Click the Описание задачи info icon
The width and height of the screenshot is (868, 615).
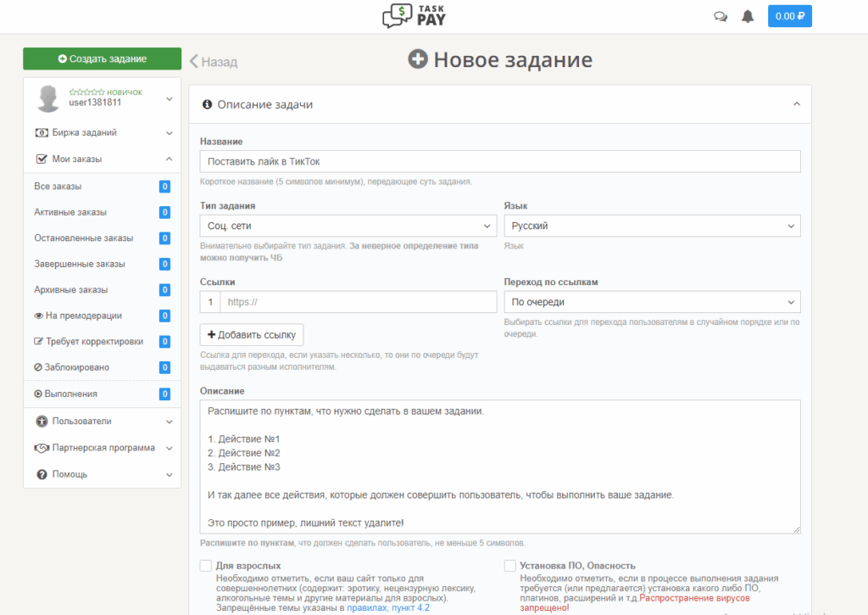[x=207, y=104]
